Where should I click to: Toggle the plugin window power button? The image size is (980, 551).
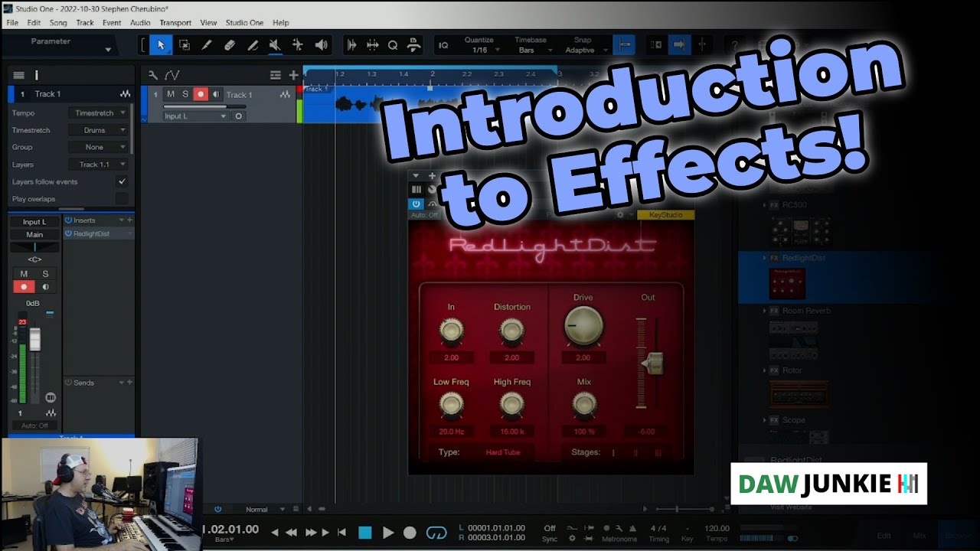(x=416, y=204)
